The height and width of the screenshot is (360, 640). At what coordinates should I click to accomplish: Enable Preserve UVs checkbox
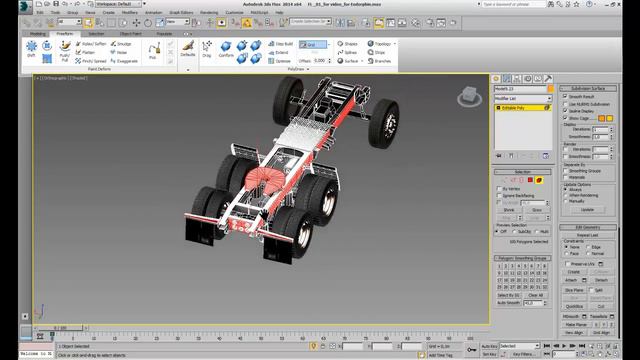[x=568, y=264]
